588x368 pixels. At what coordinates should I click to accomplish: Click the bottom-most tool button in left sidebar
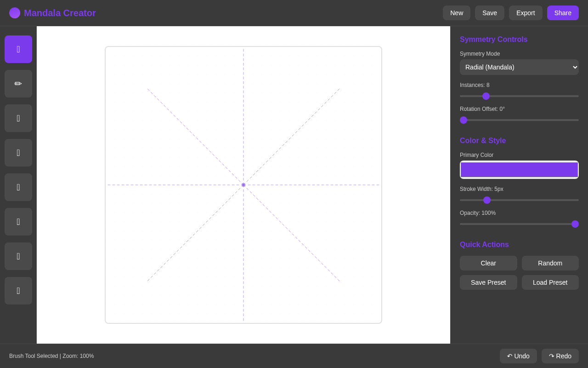click(x=18, y=291)
